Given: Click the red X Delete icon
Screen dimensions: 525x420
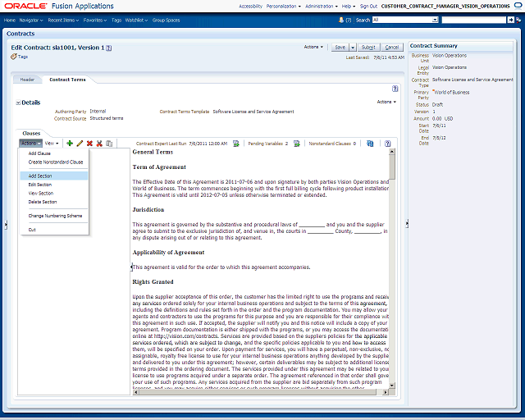Looking at the screenshot, I should [89, 144].
